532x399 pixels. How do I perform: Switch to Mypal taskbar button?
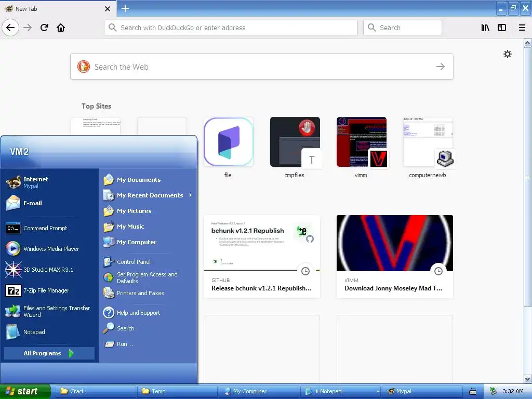click(x=422, y=391)
